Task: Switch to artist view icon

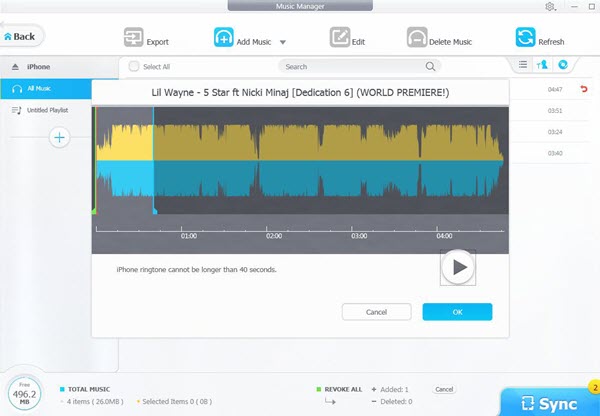Action: 542,65
